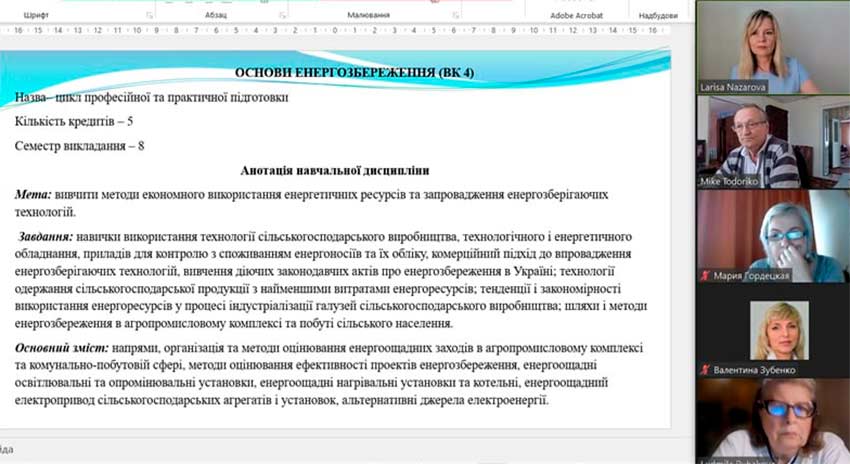Select Larisa Nazarova's video tile
The height and width of the screenshot is (464, 850).
coord(772,47)
